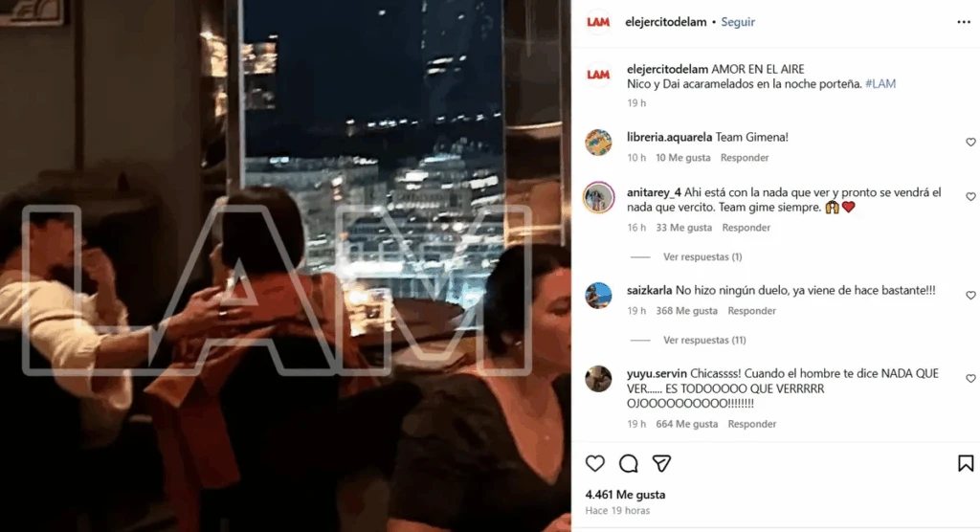Save post with bookmark icon
This screenshot has width=980, height=532.
point(965,463)
